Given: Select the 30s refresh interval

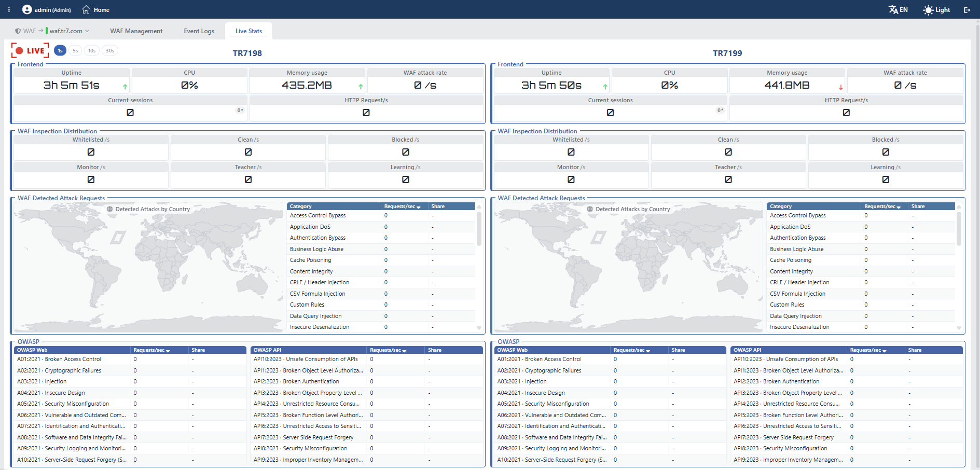Looking at the screenshot, I should (110, 50).
